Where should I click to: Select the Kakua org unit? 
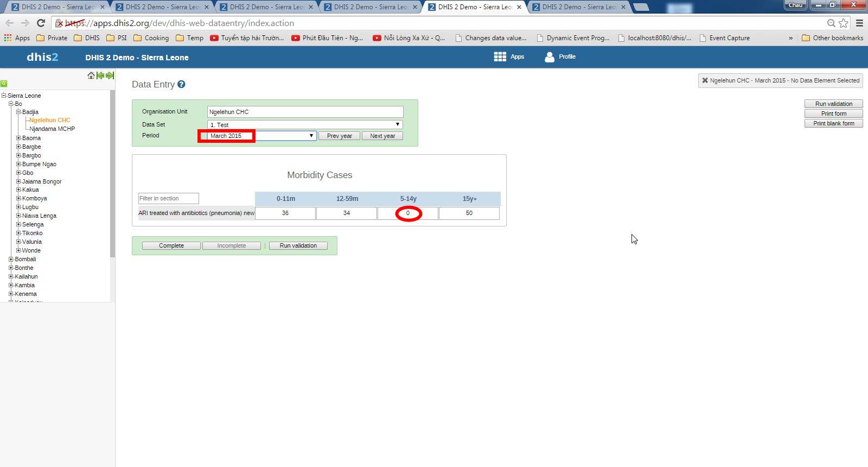tap(30, 190)
